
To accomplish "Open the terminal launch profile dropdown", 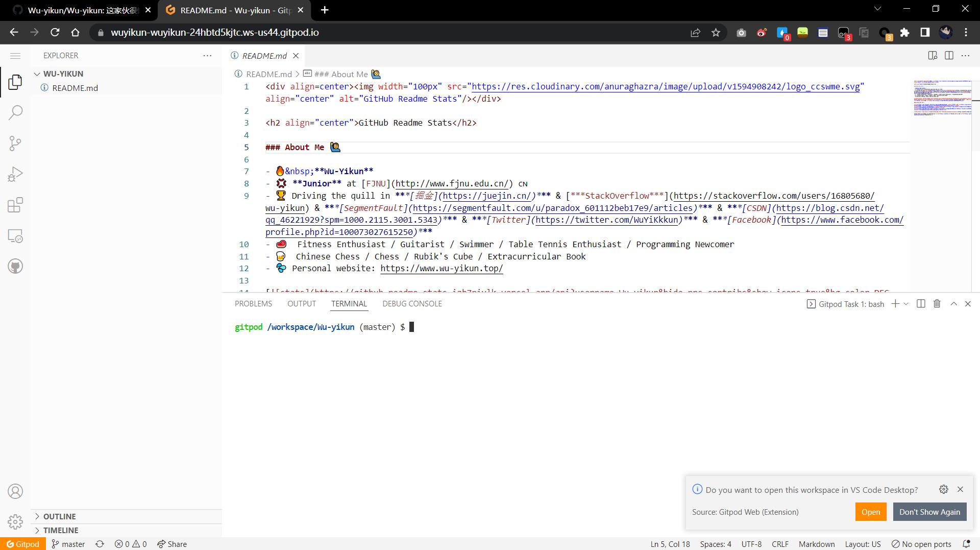I will point(906,304).
